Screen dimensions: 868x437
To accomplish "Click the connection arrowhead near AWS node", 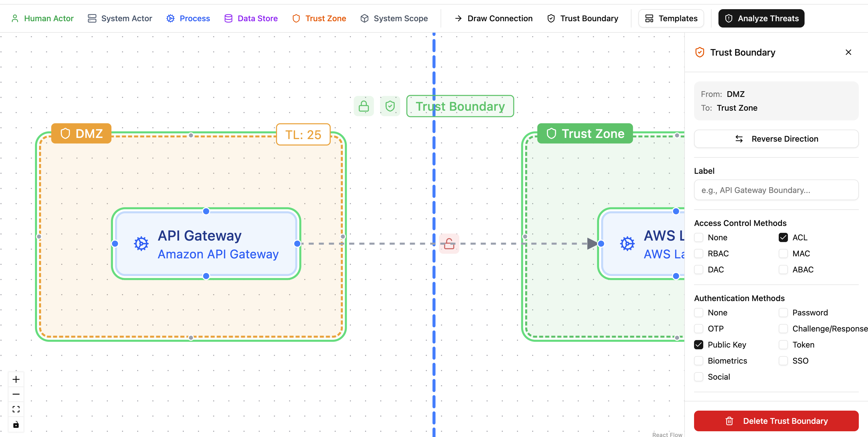I will point(592,243).
